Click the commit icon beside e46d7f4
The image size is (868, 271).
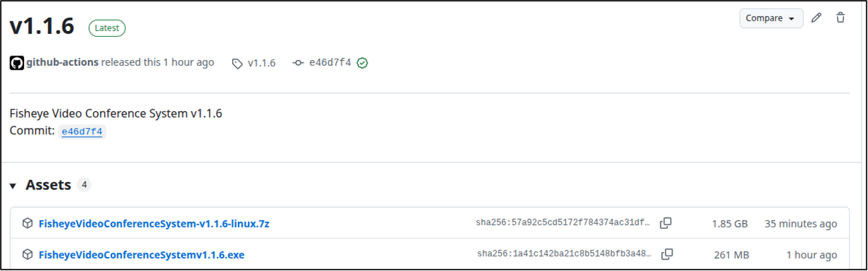(x=299, y=63)
